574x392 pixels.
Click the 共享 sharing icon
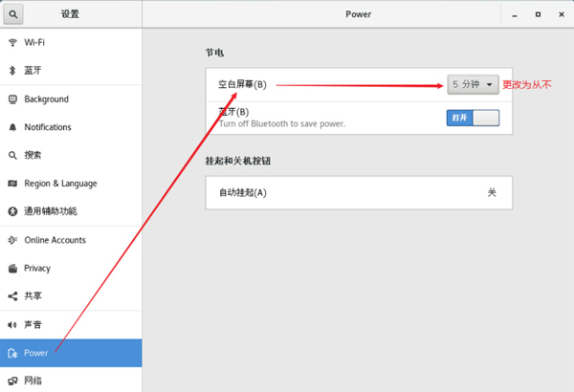click(x=12, y=296)
